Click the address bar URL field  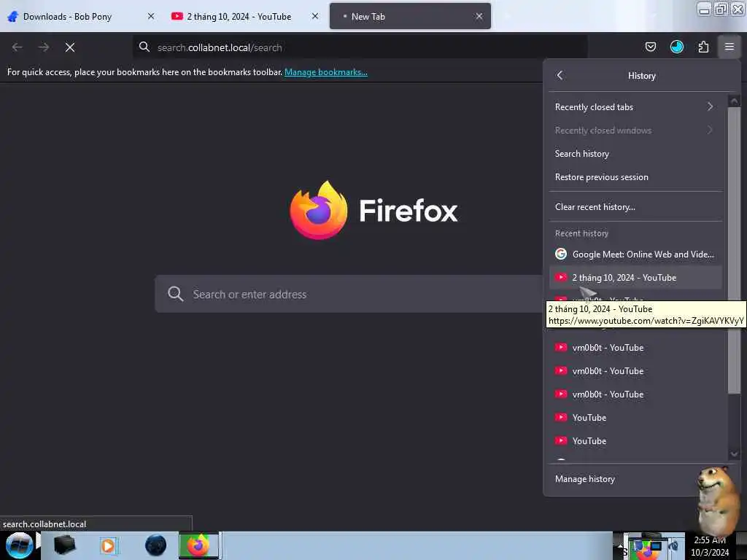click(360, 47)
